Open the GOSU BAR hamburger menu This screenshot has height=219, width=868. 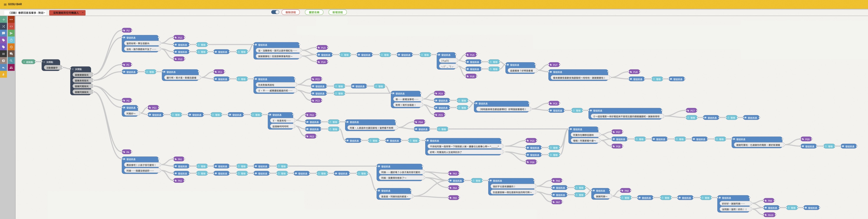(5, 4)
